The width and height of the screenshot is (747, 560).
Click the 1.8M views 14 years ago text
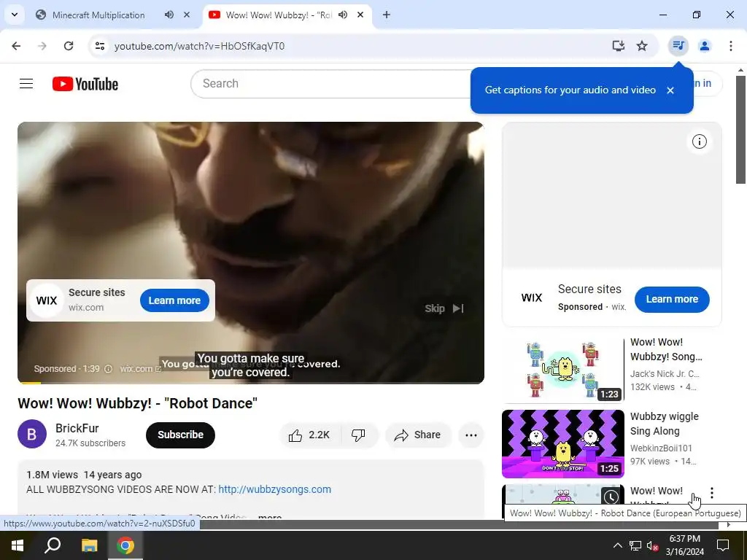(84, 475)
